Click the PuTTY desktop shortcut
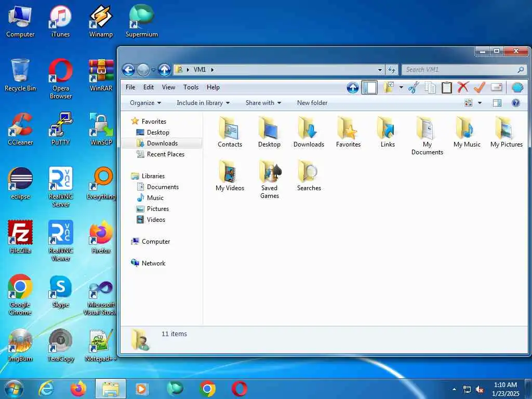532x399 pixels. [x=60, y=129]
